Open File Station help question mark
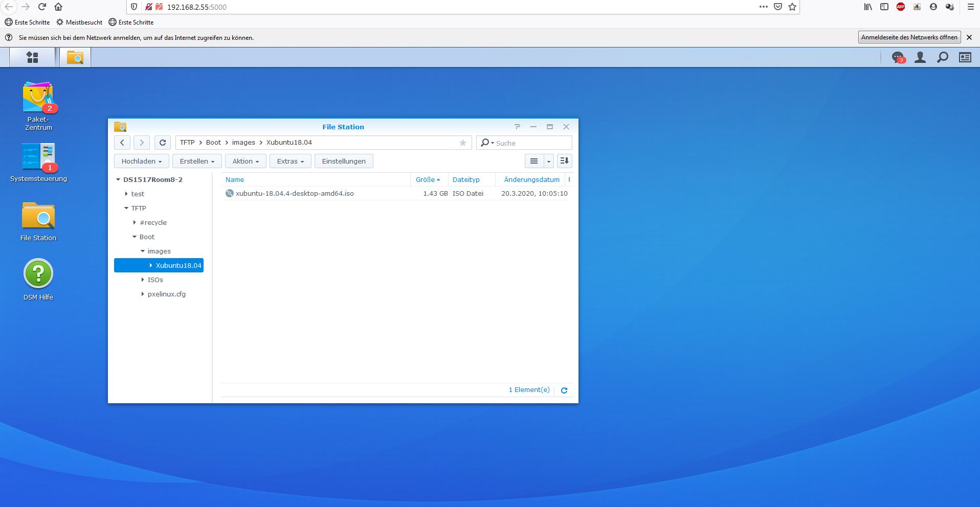 tap(517, 127)
